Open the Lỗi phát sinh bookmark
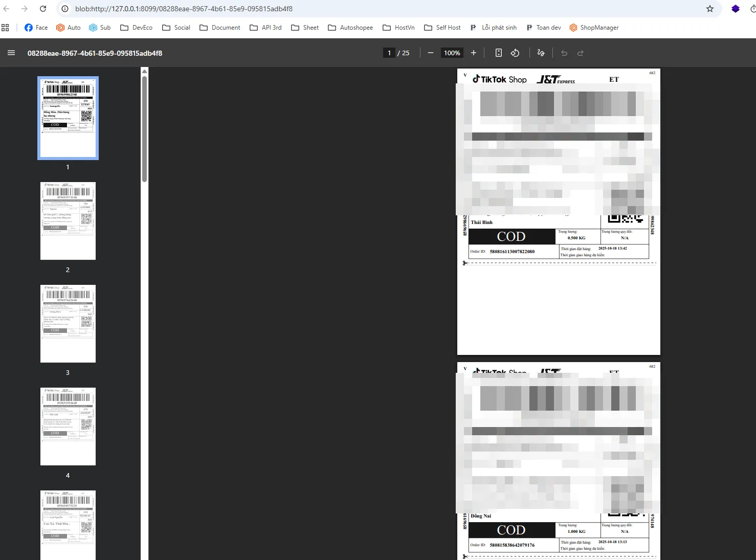This screenshot has width=756, height=560. [x=494, y=28]
